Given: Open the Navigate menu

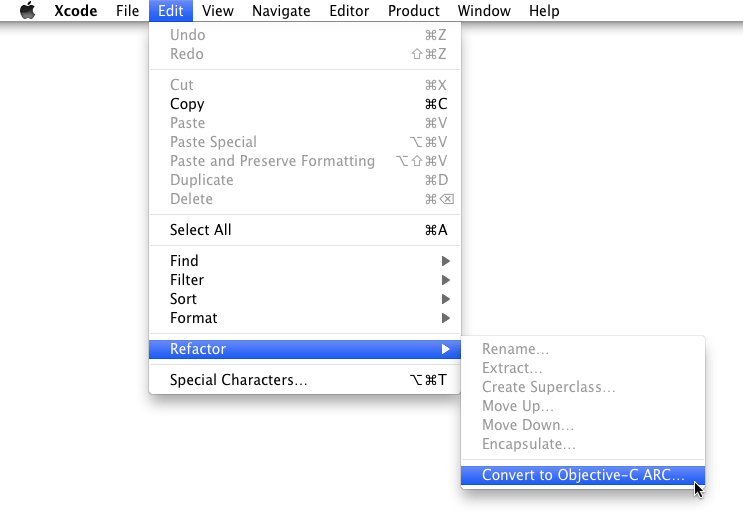Looking at the screenshot, I should coord(281,11).
